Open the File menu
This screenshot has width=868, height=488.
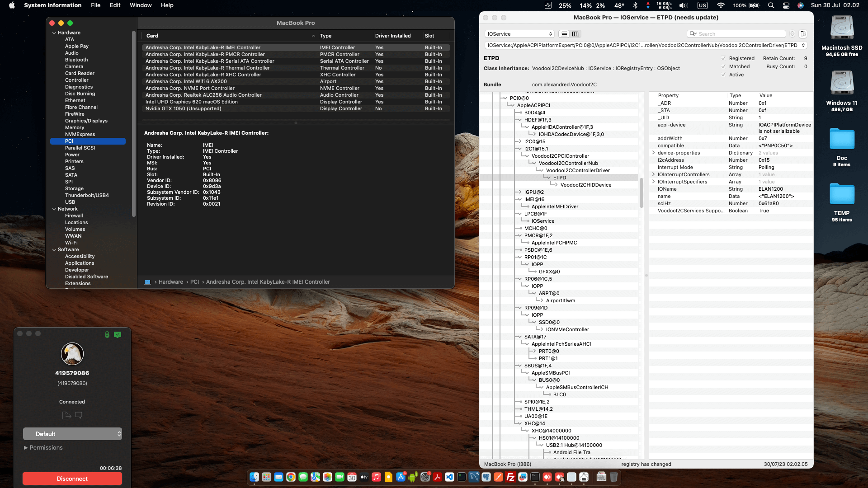95,5
